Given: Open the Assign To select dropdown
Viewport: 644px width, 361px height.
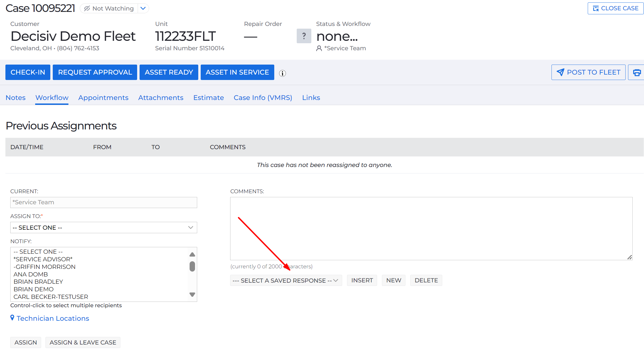Looking at the screenshot, I should [x=104, y=228].
